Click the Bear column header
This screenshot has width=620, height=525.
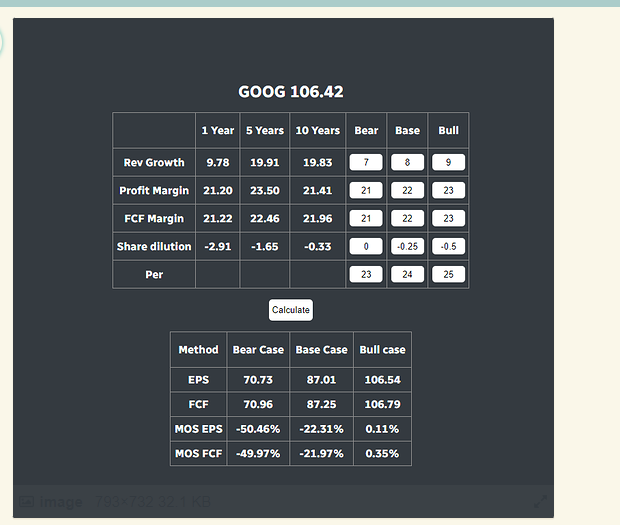coord(366,130)
